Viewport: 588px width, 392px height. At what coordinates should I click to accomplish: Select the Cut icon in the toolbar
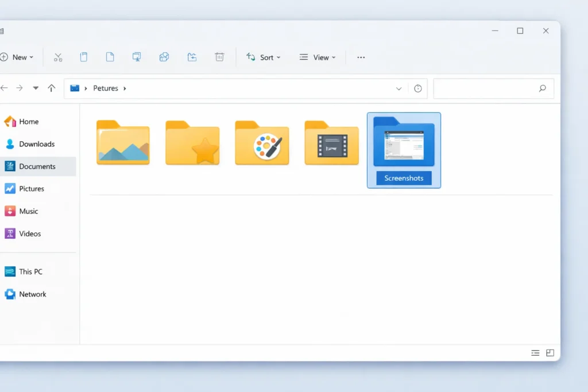pyautogui.click(x=57, y=57)
